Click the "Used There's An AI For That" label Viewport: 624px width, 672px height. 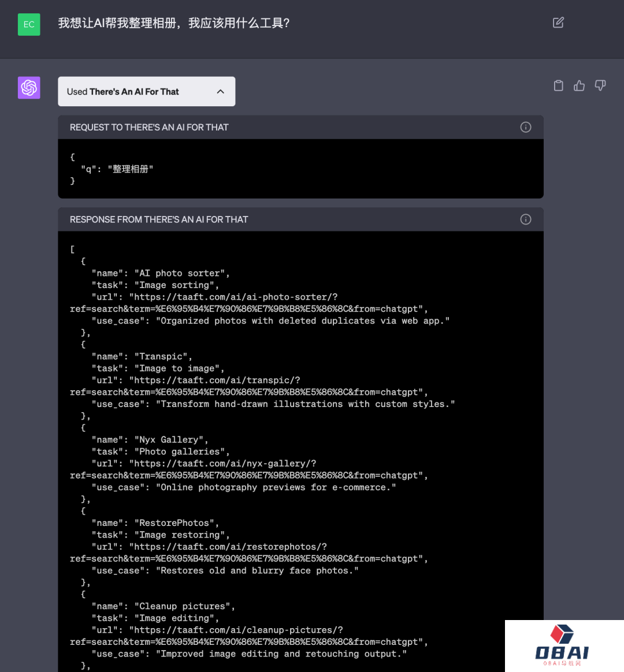click(x=123, y=92)
